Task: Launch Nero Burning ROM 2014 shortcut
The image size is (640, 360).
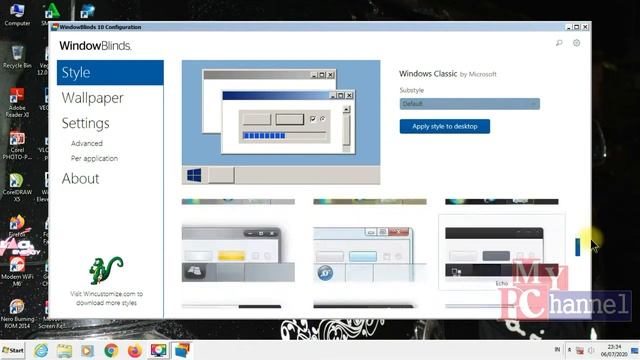Action: [17, 313]
